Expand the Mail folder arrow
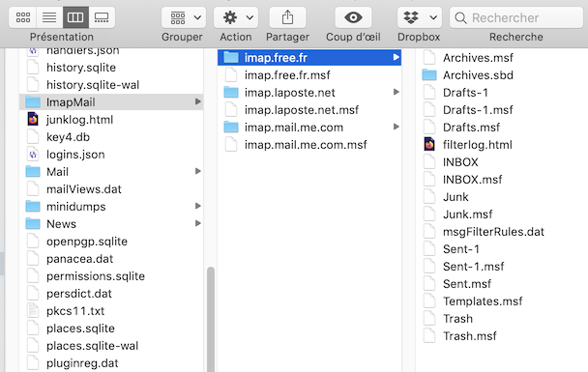This screenshot has width=588, height=372. (x=198, y=171)
